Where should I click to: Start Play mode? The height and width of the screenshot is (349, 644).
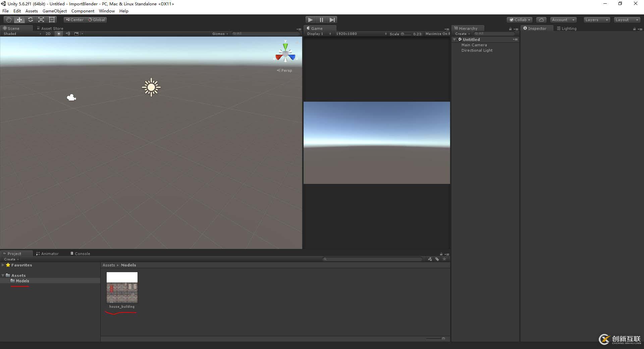[x=310, y=20]
